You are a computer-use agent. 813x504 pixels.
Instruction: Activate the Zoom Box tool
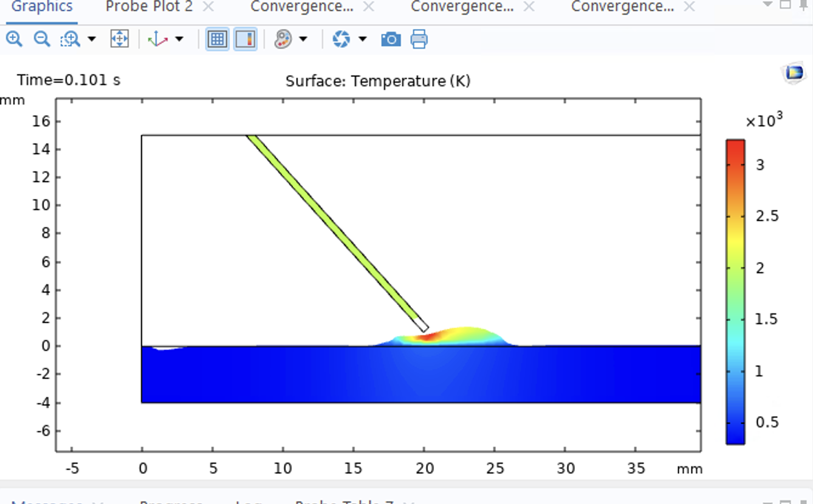tap(70, 39)
